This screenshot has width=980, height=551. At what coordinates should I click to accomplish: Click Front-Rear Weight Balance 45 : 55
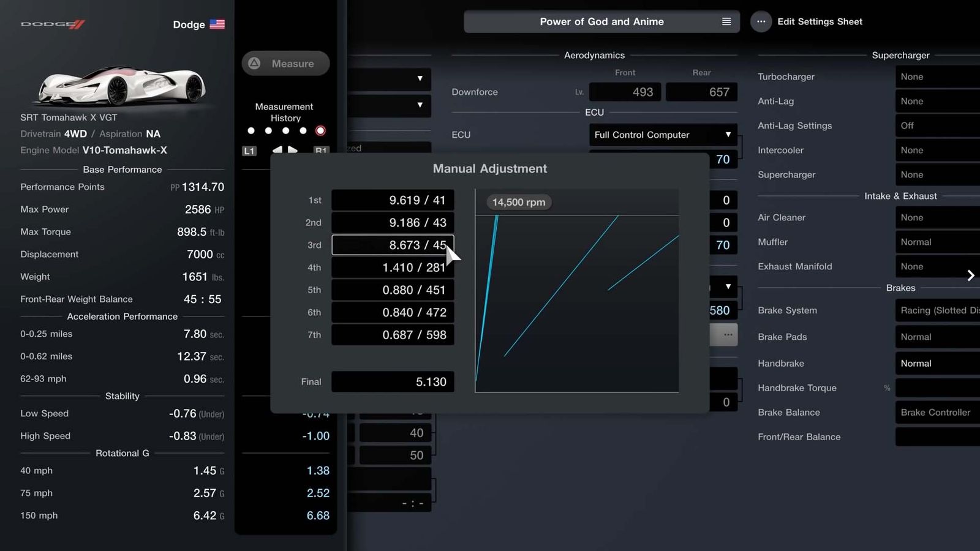(202, 299)
